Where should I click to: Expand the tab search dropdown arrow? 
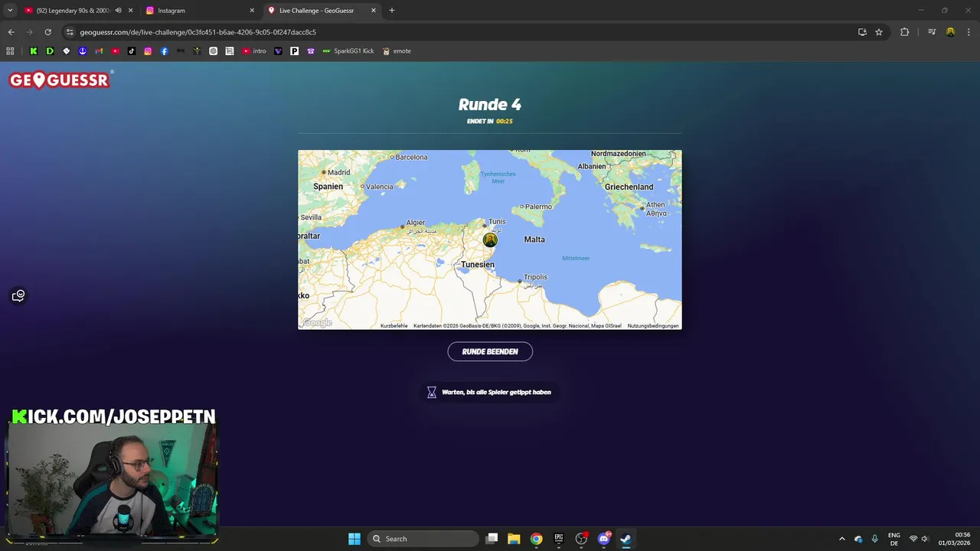click(x=10, y=10)
